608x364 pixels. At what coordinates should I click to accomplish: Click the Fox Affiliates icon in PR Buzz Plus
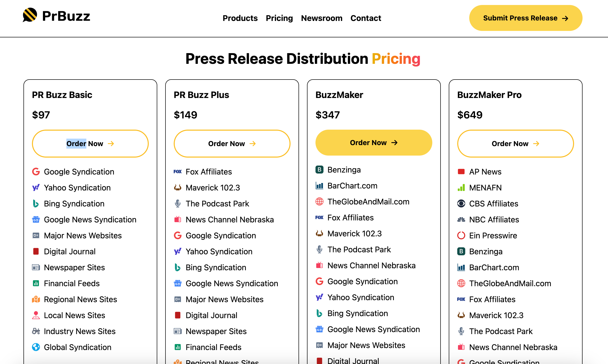(x=178, y=172)
